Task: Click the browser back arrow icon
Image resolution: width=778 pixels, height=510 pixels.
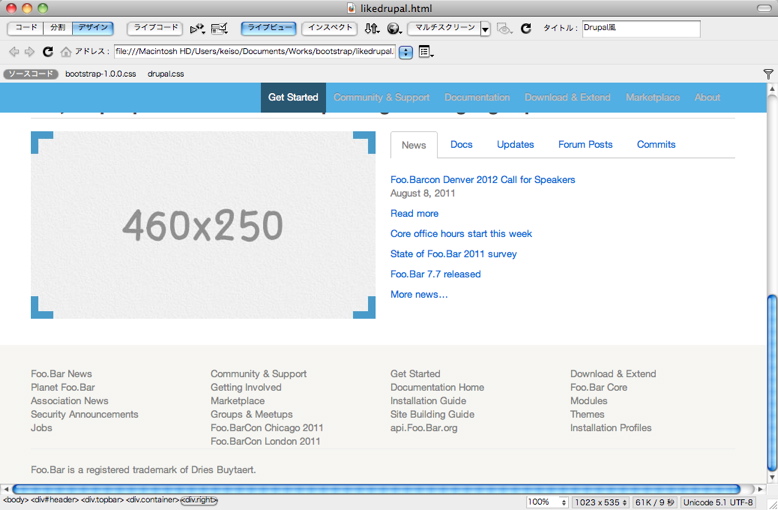Action: (x=14, y=52)
